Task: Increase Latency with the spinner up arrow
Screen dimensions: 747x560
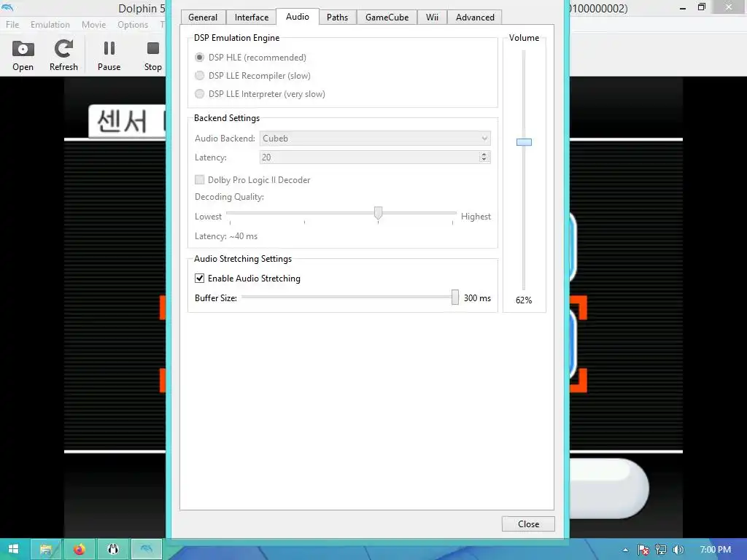Action: coord(484,155)
